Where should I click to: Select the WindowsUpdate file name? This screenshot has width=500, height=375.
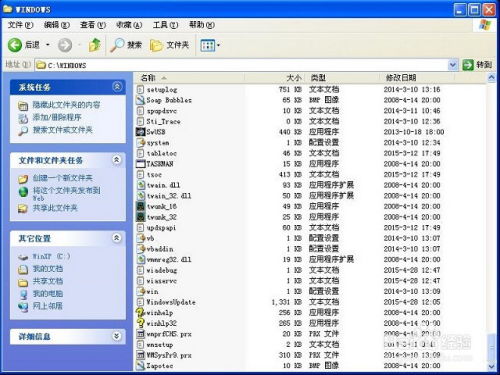(171, 302)
